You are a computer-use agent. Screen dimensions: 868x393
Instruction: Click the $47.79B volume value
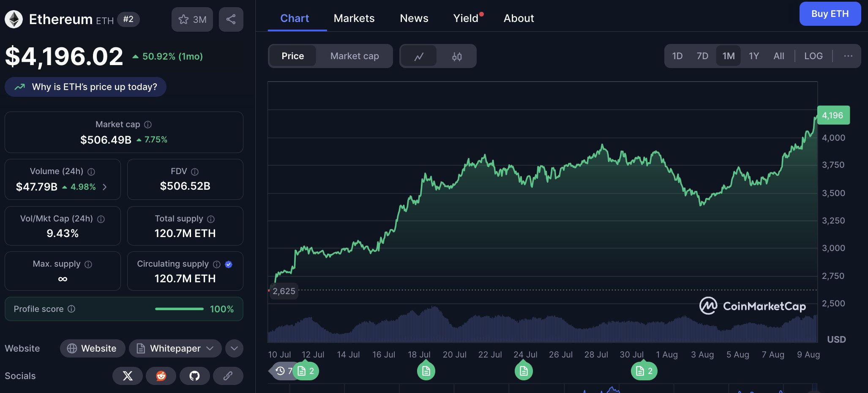37,187
